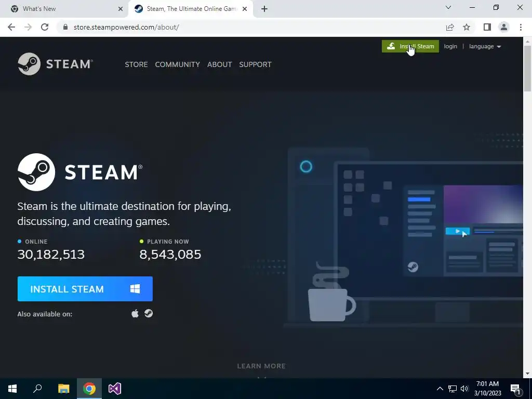Click the ONLINE count 30,182,513
This screenshot has width=532, height=399.
click(x=51, y=254)
